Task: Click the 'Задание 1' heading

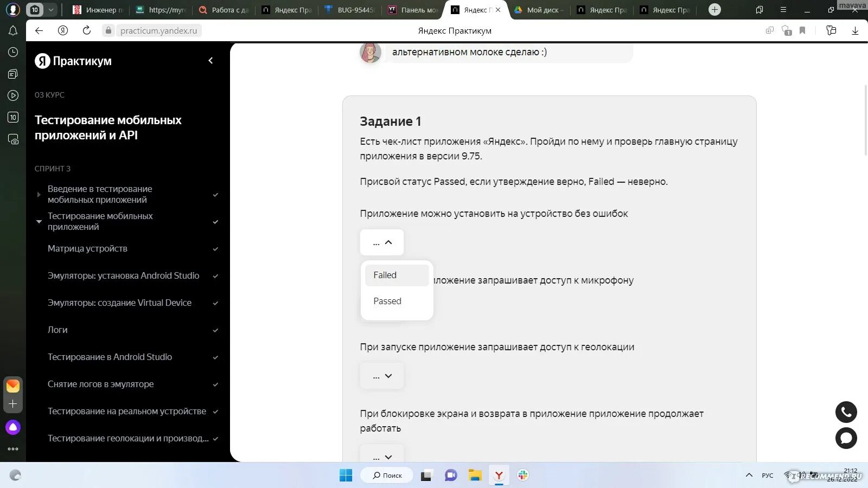Action: click(391, 121)
